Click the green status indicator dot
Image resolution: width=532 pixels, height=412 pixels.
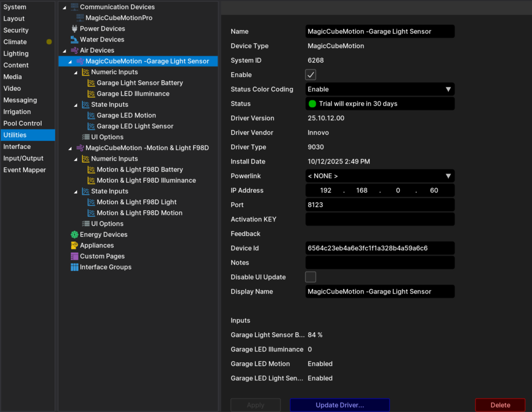pyautogui.click(x=312, y=104)
